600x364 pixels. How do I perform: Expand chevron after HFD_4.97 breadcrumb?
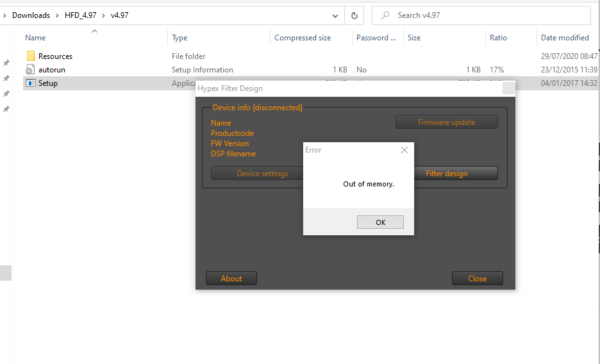pyautogui.click(x=103, y=15)
